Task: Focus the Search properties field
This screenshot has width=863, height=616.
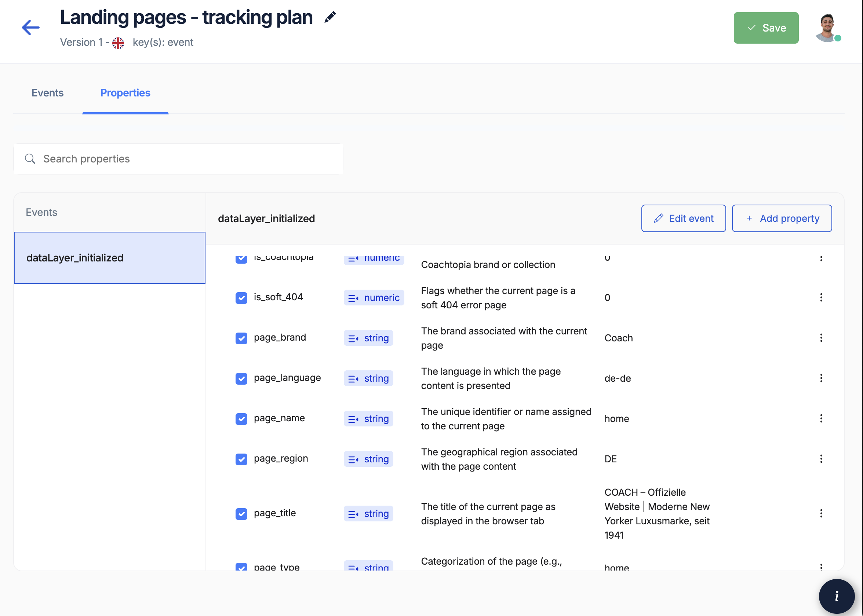Action: click(x=178, y=158)
